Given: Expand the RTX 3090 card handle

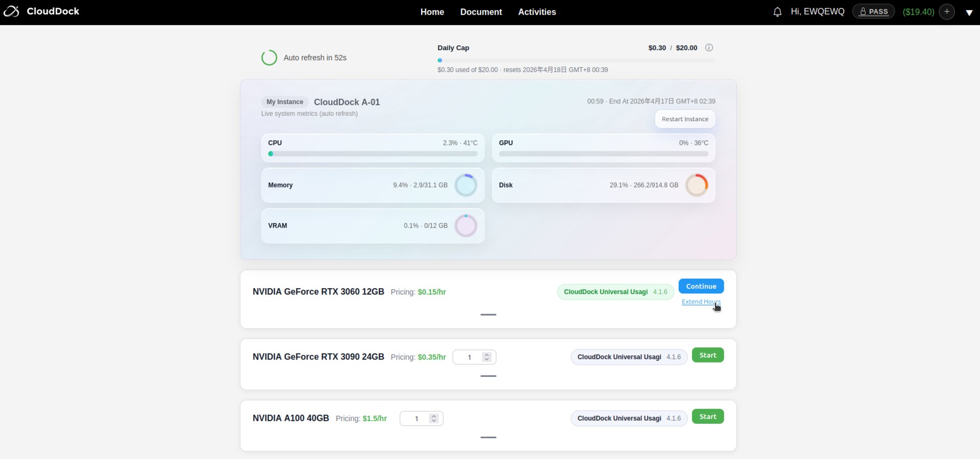Looking at the screenshot, I should [488, 376].
